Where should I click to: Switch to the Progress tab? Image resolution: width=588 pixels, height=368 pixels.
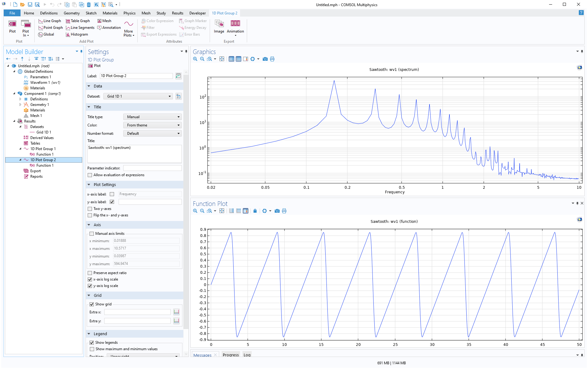click(x=231, y=355)
